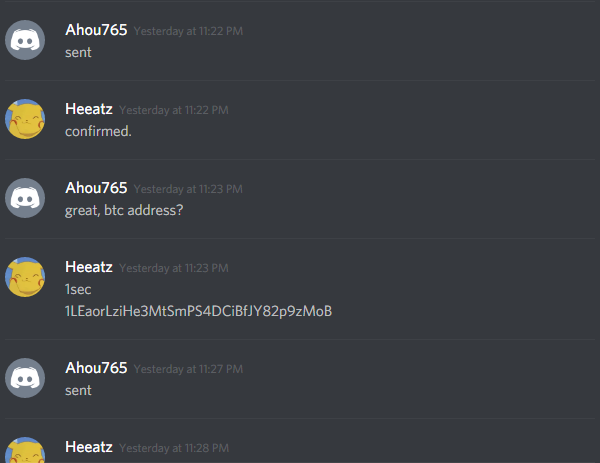Select Ahou765 username at 11:23 PM

tap(96, 188)
